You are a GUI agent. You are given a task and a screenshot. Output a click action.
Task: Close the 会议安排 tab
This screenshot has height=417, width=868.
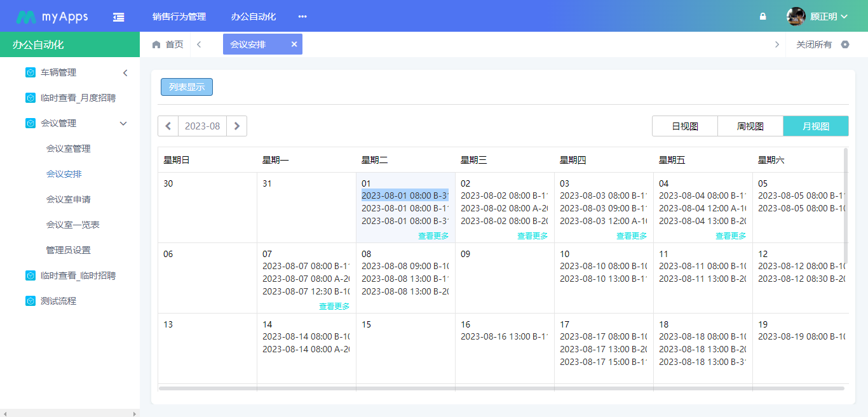tap(294, 44)
